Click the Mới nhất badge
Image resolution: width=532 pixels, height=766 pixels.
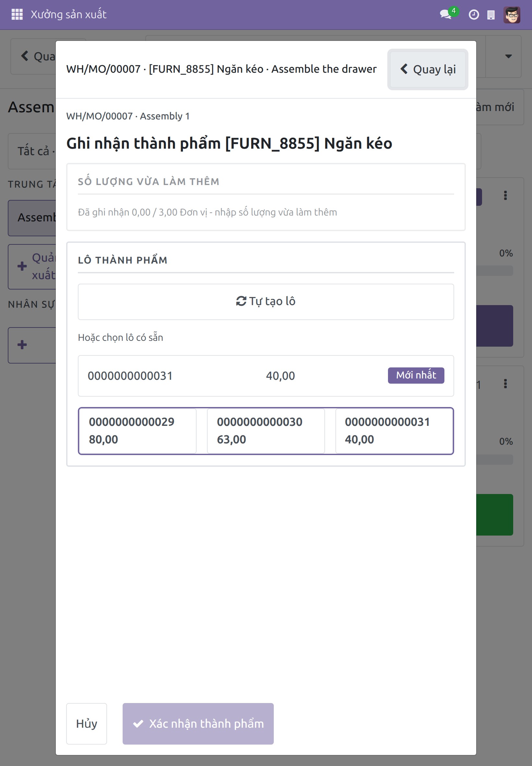pos(416,376)
